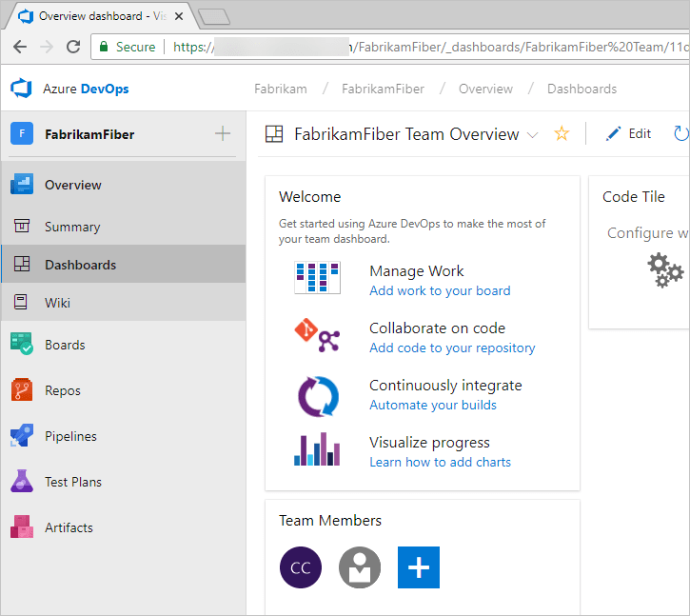Click the Overview icon in sidebar
The image size is (690, 616).
pos(22,184)
